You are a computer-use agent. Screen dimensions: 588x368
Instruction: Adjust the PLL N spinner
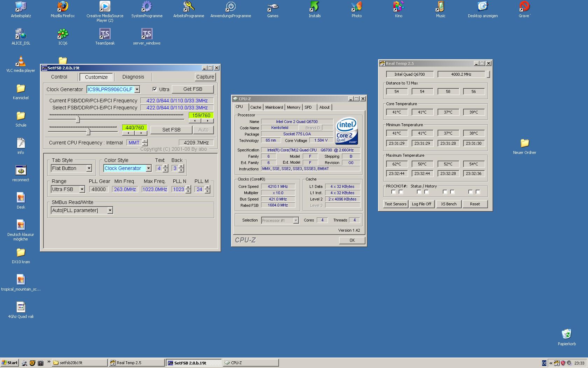pyautogui.click(x=188, y=189)
